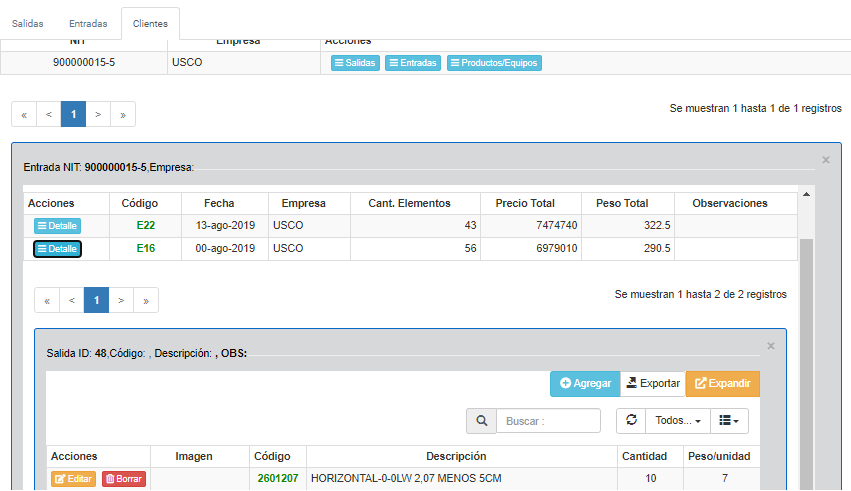Switch to the Entradas tab
The image size is (851, 491).
click(x=88, y=23)
